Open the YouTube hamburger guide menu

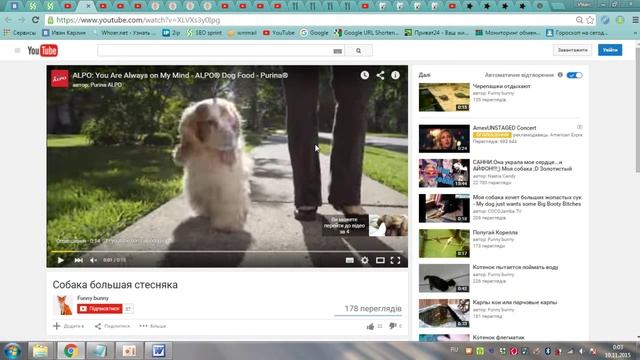[x=17, y=51]
